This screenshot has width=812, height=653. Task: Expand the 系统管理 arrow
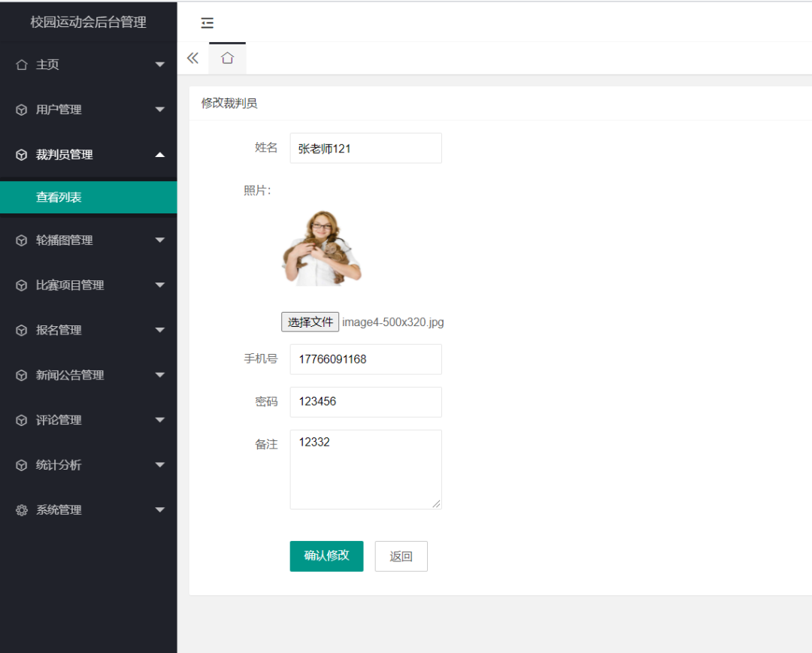[x=160, y=510]
